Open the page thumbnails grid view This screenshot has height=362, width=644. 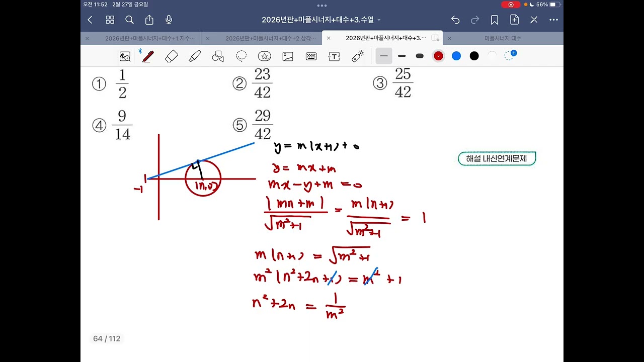point(110,20)
